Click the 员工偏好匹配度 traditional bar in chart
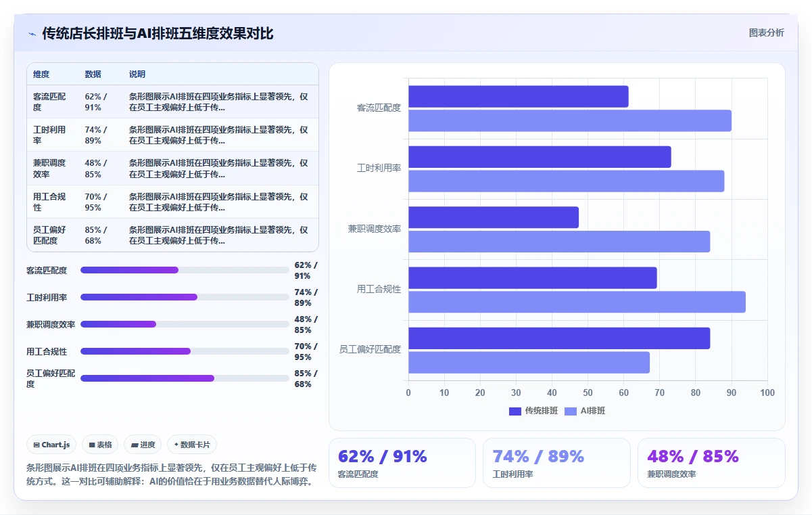The width and height of the screenshot is (812, 515). pos(559,338)
